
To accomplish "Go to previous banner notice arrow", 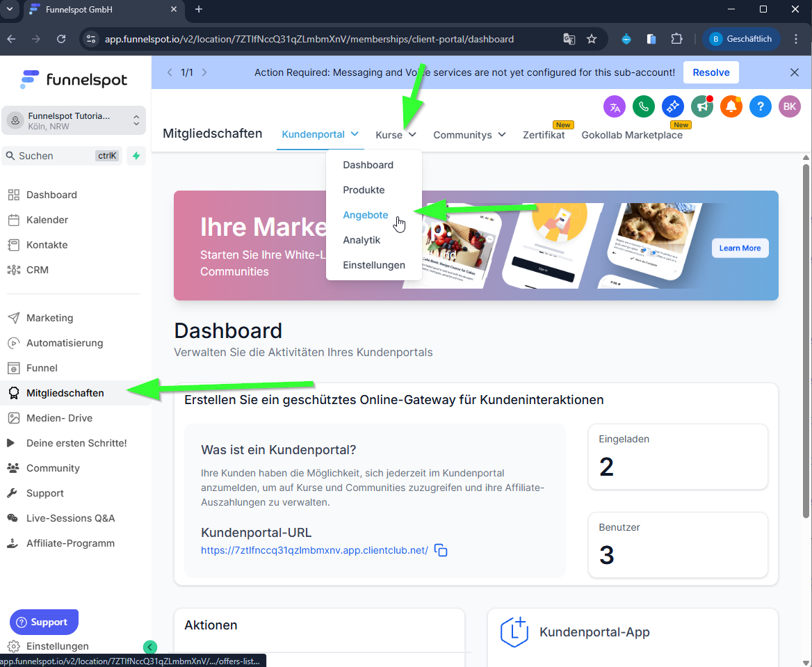I will click(170, 72).
